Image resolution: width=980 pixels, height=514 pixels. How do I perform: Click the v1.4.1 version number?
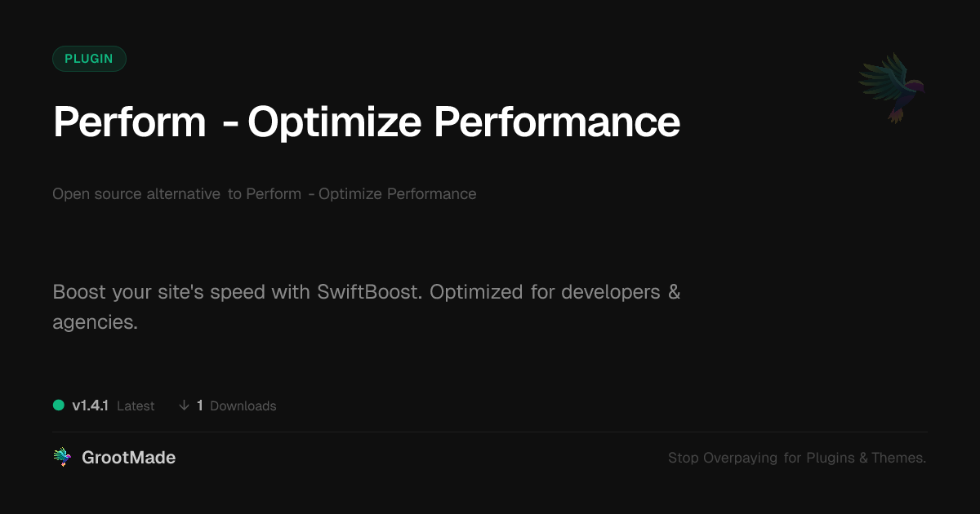tap(90, 405)
